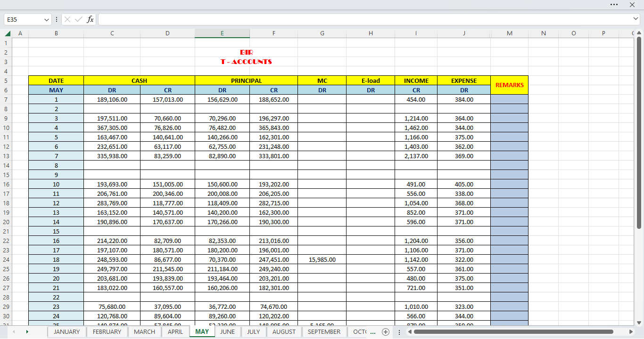
Task: Open the three-dots menu near window close
Action: [x=614, y=4]
